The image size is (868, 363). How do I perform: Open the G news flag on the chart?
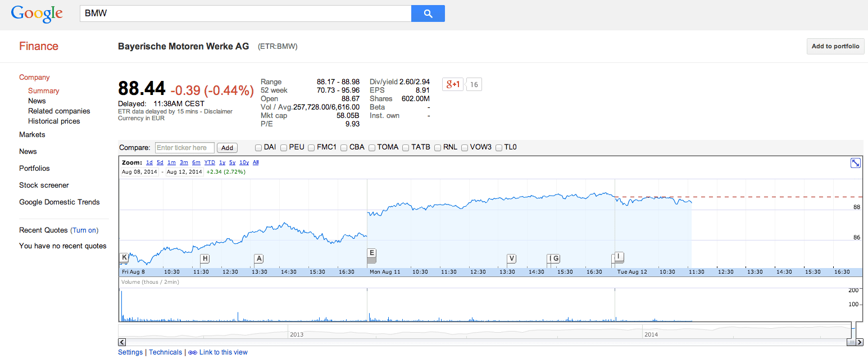[x=556, y=258]
